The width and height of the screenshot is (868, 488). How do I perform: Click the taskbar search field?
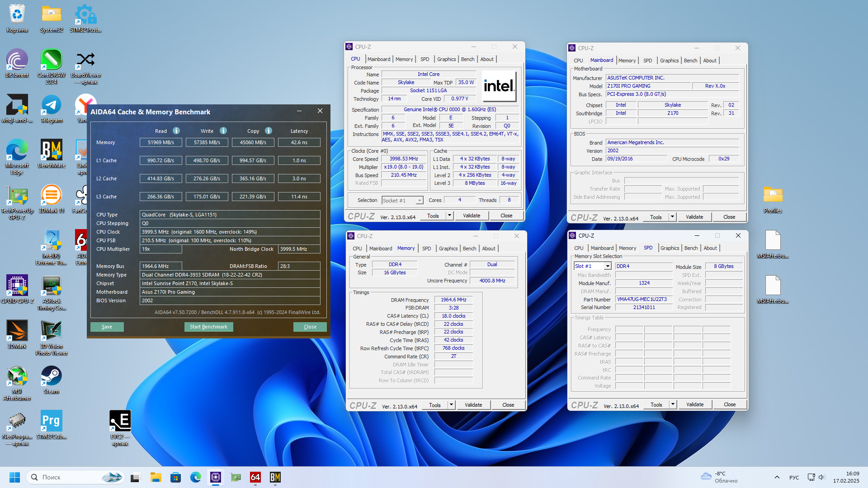(75, 477)
